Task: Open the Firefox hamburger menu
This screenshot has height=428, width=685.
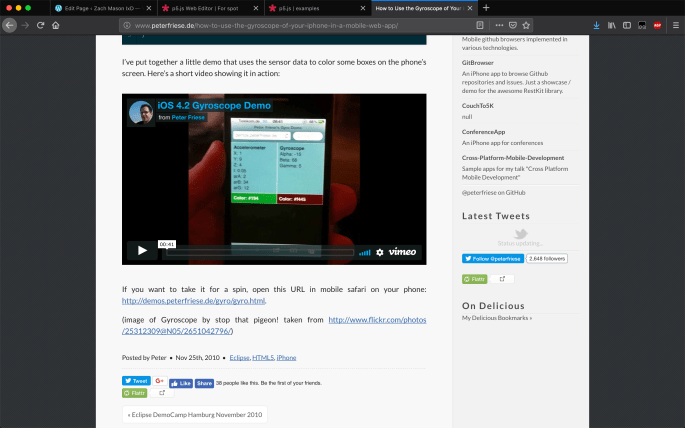Action: [675, 25]
